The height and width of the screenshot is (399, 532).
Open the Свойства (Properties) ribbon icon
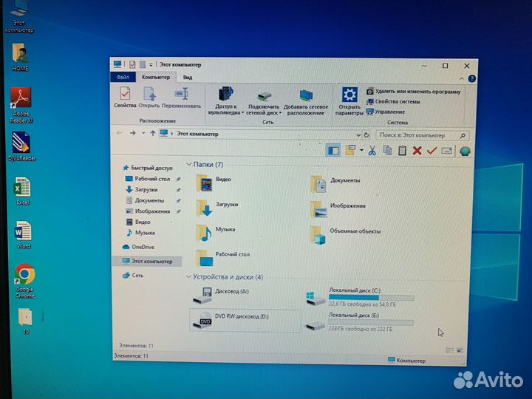click(125, 98)
